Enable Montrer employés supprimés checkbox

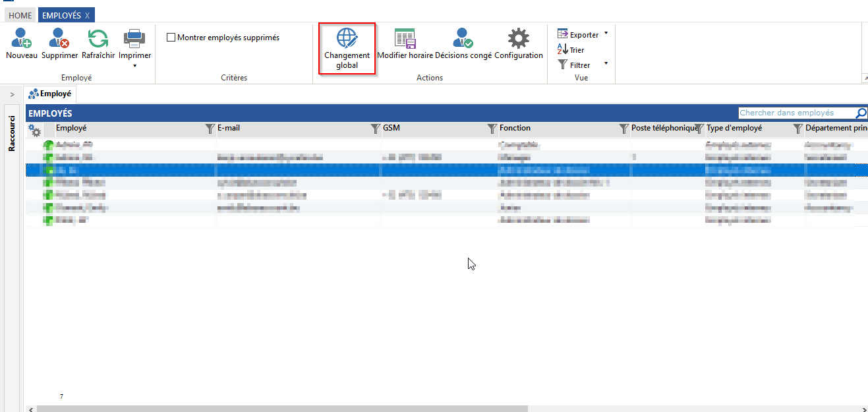tap(171, 38)
